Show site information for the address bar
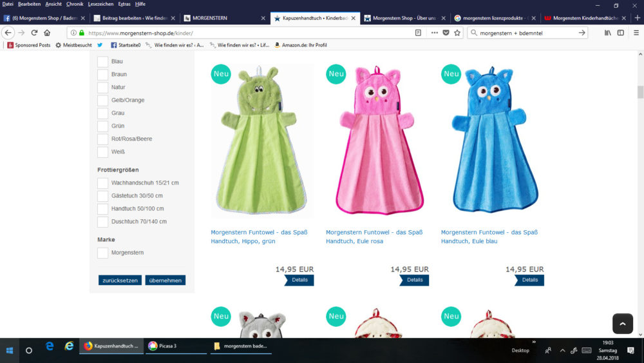This screenshot has width=644, height=363. (x=73, y=33)
